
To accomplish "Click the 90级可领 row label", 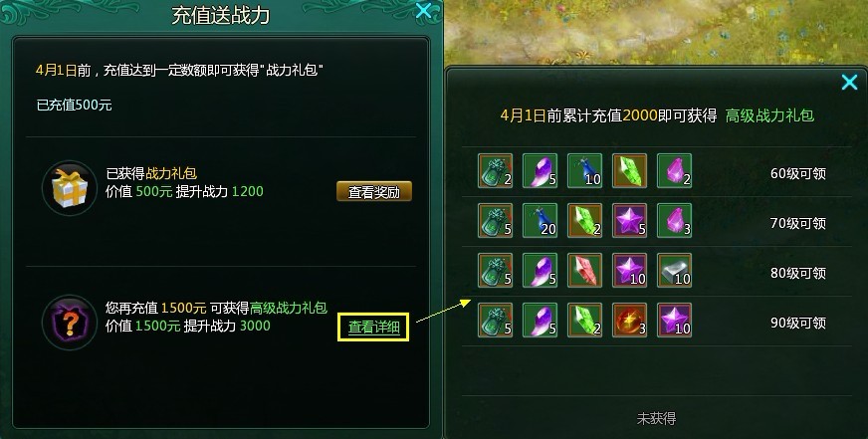I will (798, 323).
